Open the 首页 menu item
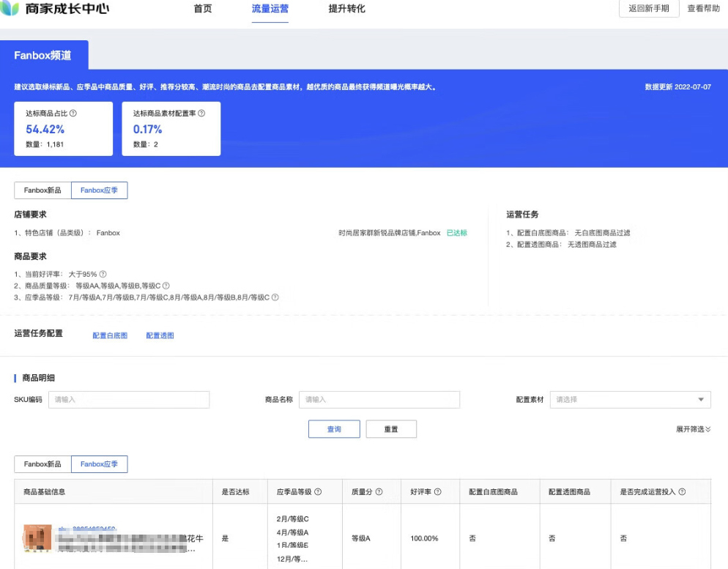This screenshot has height=569, width=728. (x=202, y=9)
